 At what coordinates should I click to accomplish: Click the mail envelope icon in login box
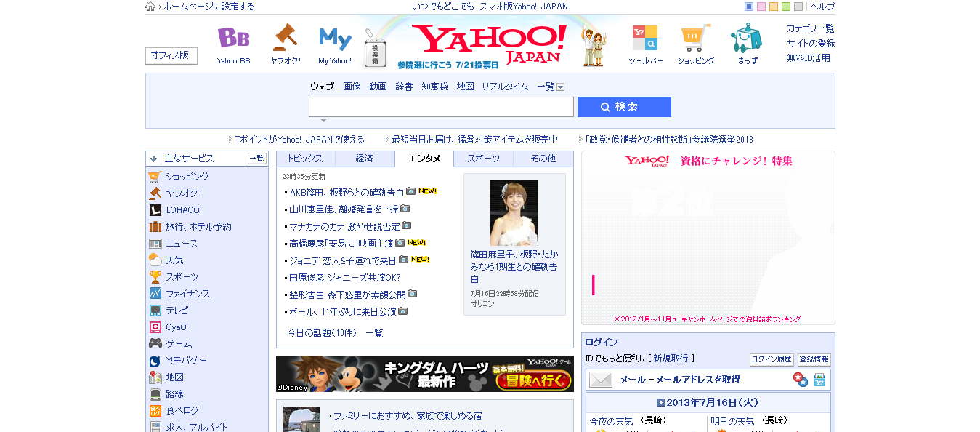coord(601,380)
